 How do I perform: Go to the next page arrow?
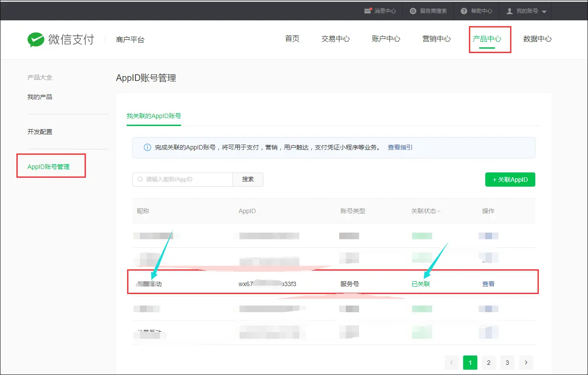526,363
